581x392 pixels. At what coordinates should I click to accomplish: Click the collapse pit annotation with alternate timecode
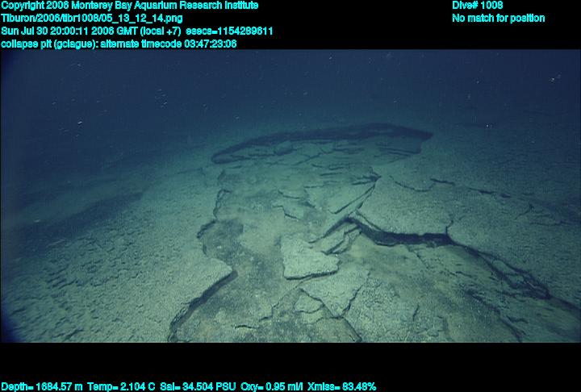(119, 44)
